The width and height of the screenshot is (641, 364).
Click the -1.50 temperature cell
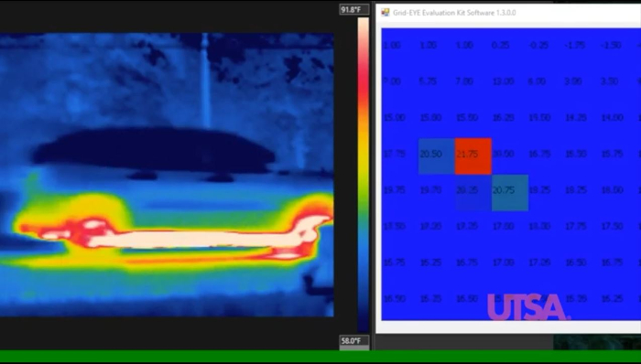pos(611,46)
